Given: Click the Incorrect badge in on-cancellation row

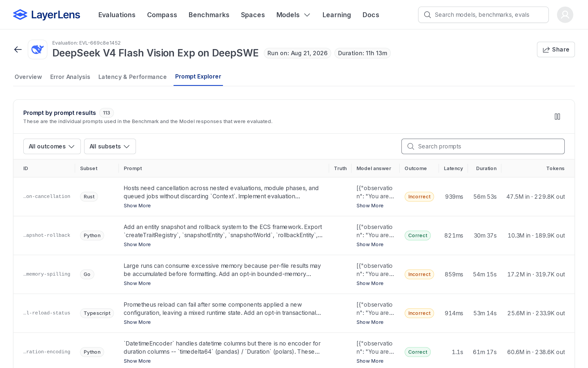Looking at the screenshot, I should (419, 197).
